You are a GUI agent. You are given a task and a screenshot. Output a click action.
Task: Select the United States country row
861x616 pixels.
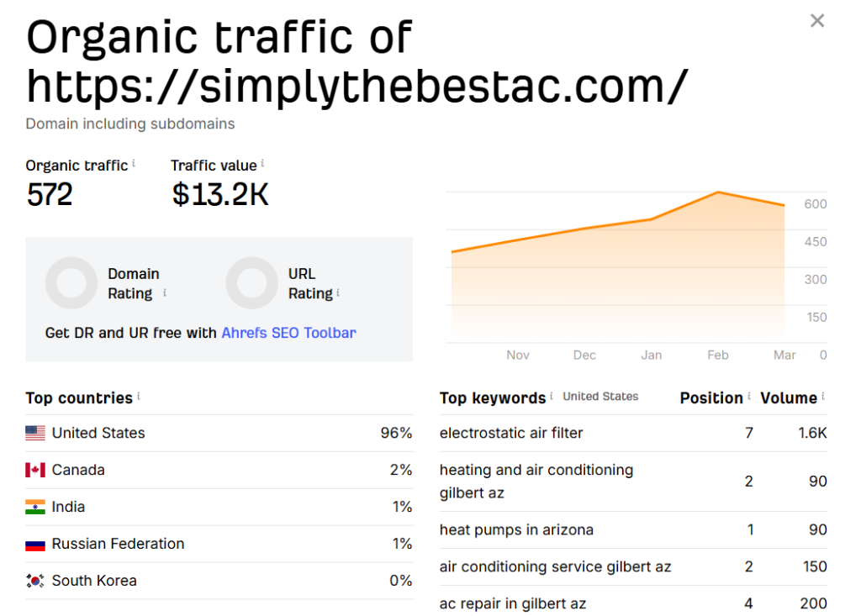pos(98,434)
